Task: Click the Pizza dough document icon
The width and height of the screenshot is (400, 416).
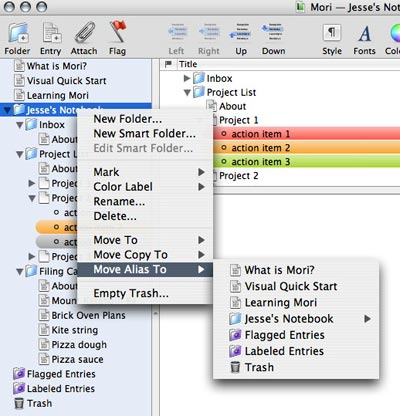Action: 44,344
